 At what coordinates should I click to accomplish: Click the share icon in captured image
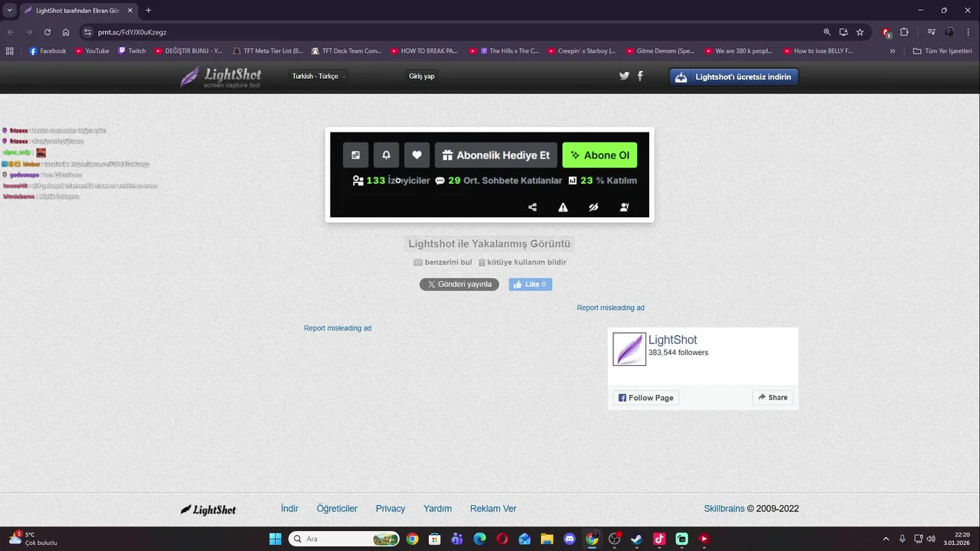click(x=533, y=207)
